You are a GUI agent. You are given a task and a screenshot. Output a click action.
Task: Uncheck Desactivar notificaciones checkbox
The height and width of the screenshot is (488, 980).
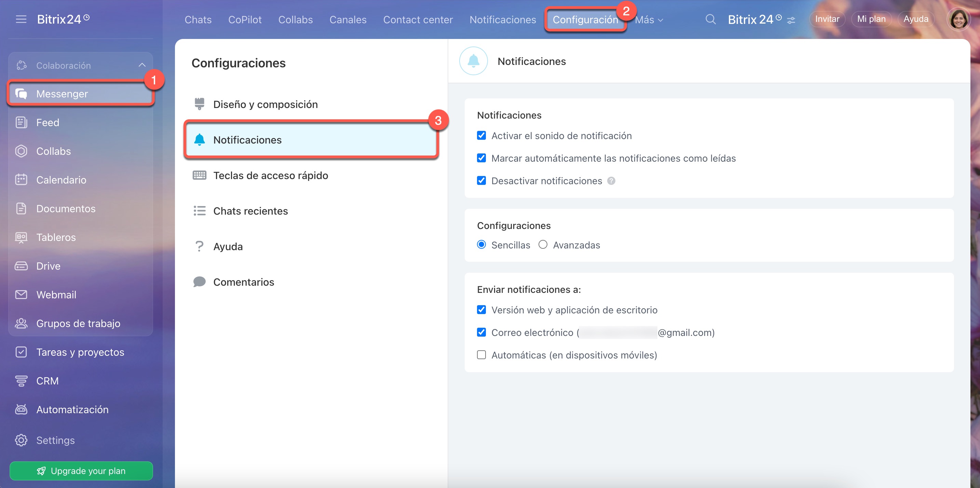pos(482,181)
